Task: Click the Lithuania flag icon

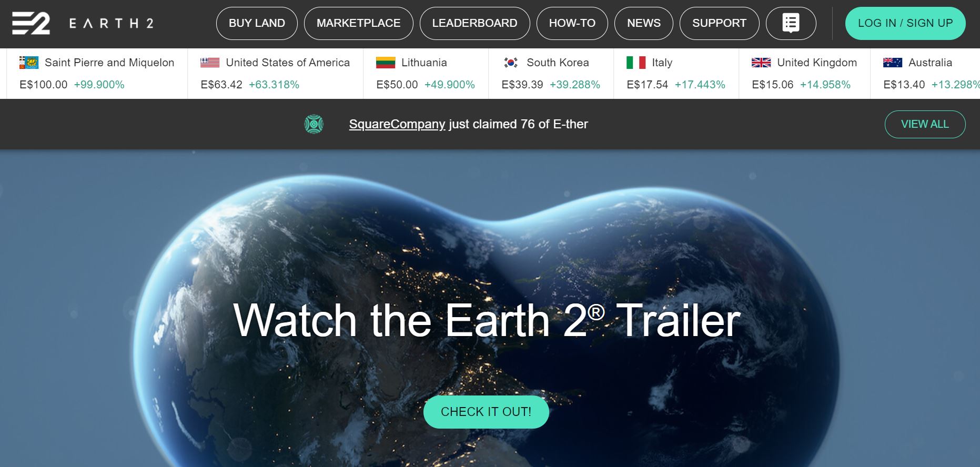Action: pyautogui.click(x=386, y=63)
